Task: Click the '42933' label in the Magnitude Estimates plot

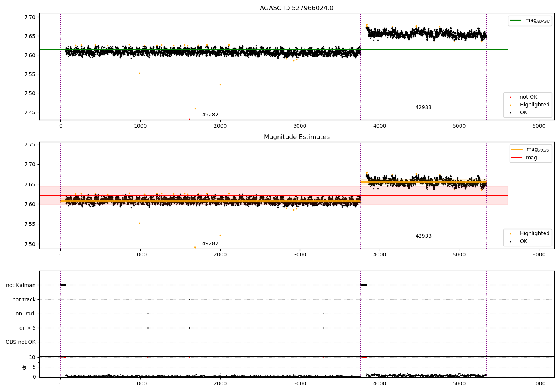Action: click(x=423, y=236)
